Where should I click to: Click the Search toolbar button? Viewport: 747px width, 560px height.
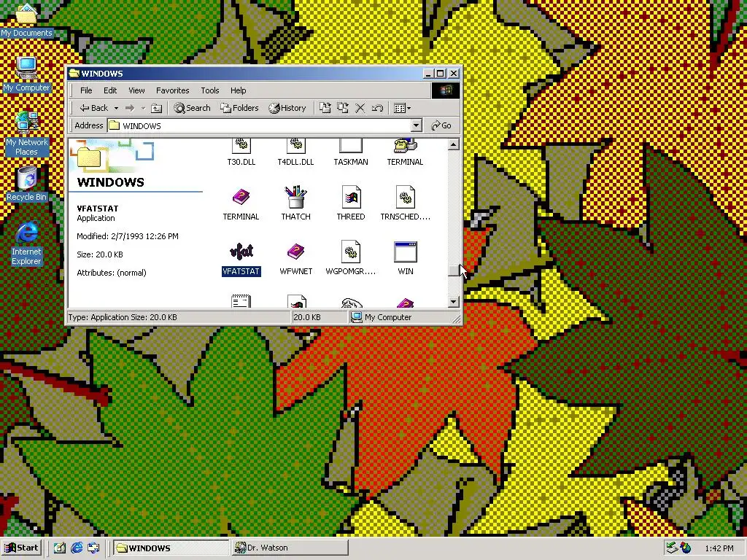pyautogui.click(x=193, y=108)
